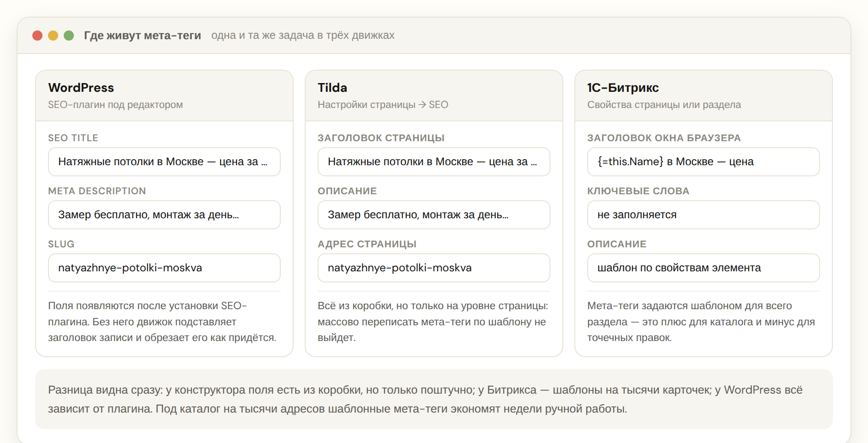Click WordPress note about SEO-плагин installation
The height and width of the screenshot is (443, 868).
pyautogui.click(x=163, y=322)
